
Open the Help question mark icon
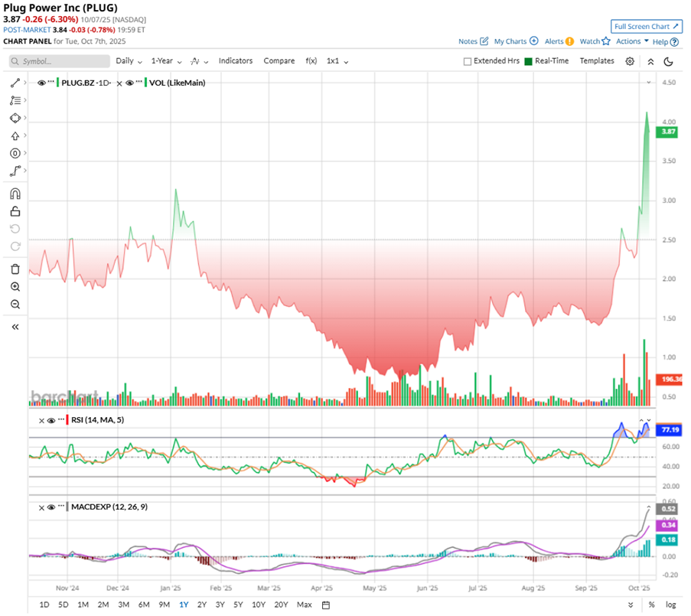[674, 42]
